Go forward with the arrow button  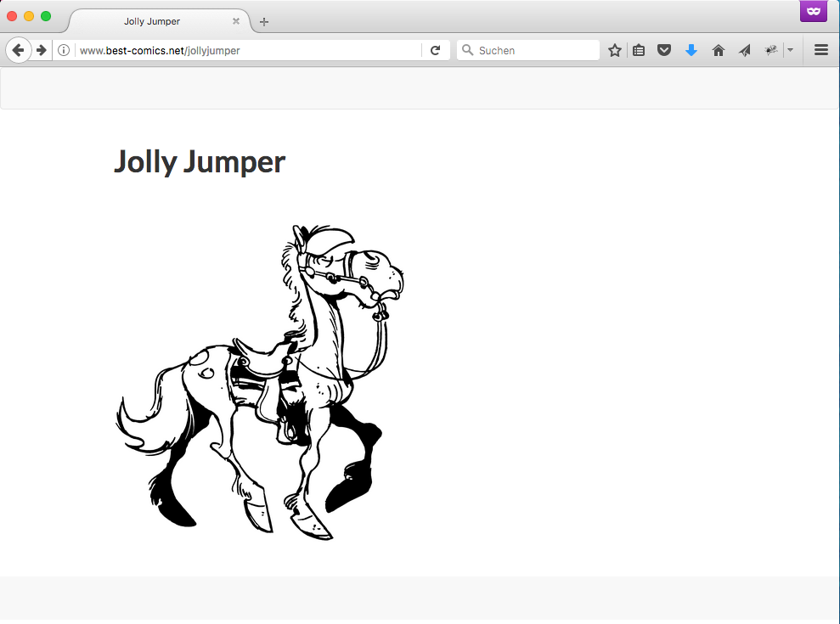tap(42, 50)
